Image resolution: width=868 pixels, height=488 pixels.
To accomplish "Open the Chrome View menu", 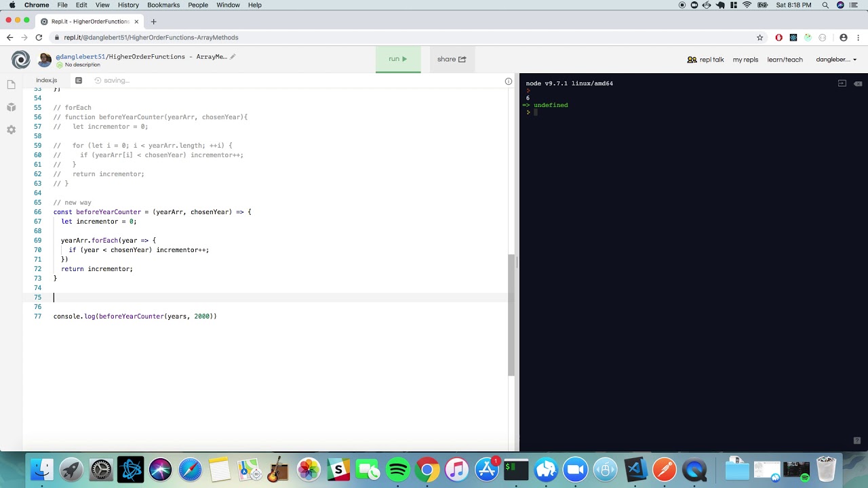I will (102, 5).
